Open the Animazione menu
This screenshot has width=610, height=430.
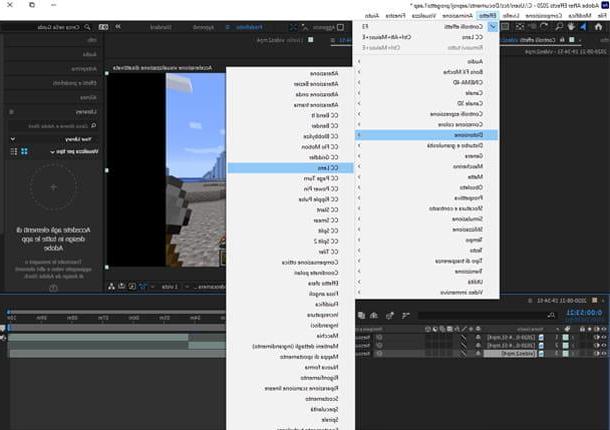coord(457,16)
